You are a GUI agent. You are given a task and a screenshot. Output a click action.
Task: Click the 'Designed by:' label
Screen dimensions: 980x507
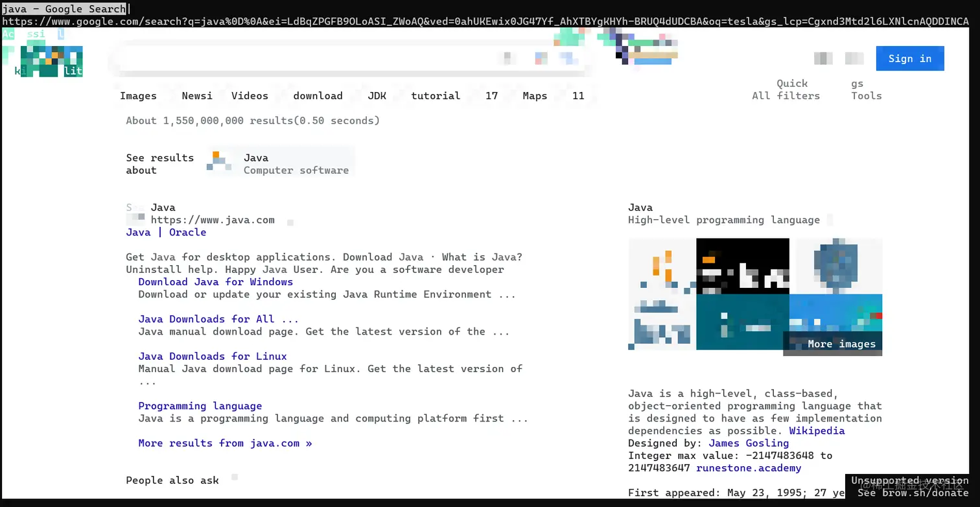pyautogui.click(x=665, y=443)
